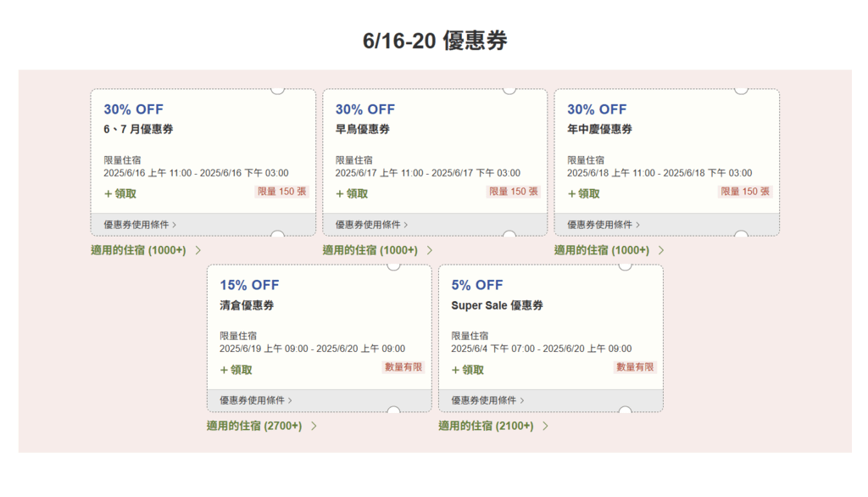Viewport: 868px width, 497px height.
Task: Click the plus icon on Super Sale card
Action: click(x=455, y=370)
